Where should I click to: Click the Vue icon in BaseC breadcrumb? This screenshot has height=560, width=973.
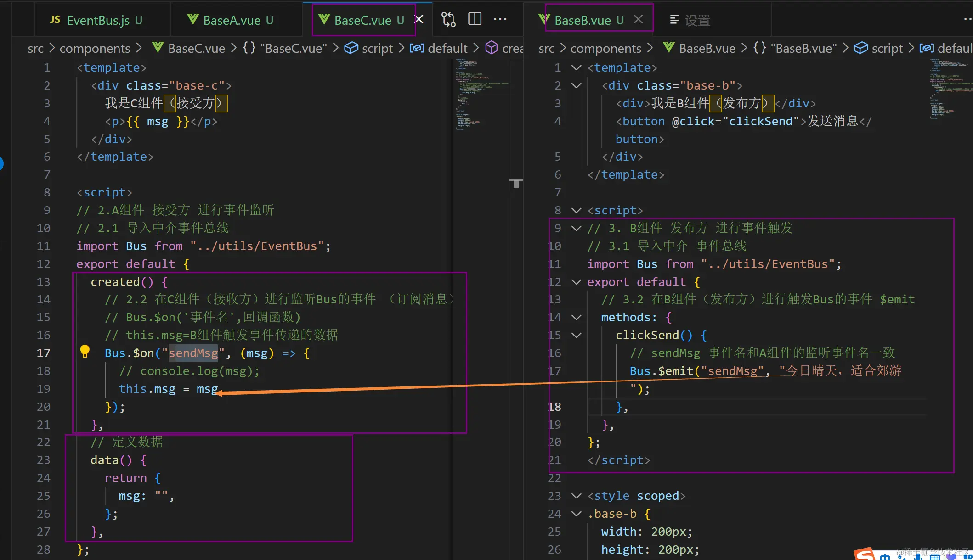pyautogui.click(x=158, y=47)
